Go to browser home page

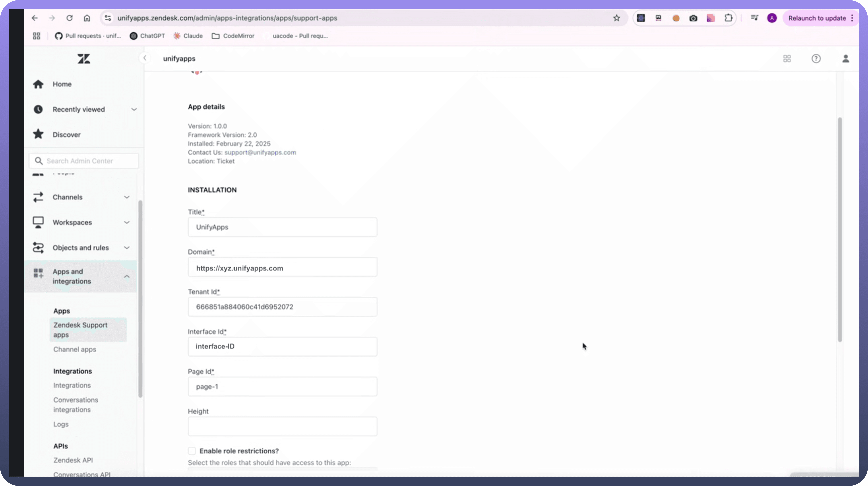pyautogui.click(x=87, y=18)
